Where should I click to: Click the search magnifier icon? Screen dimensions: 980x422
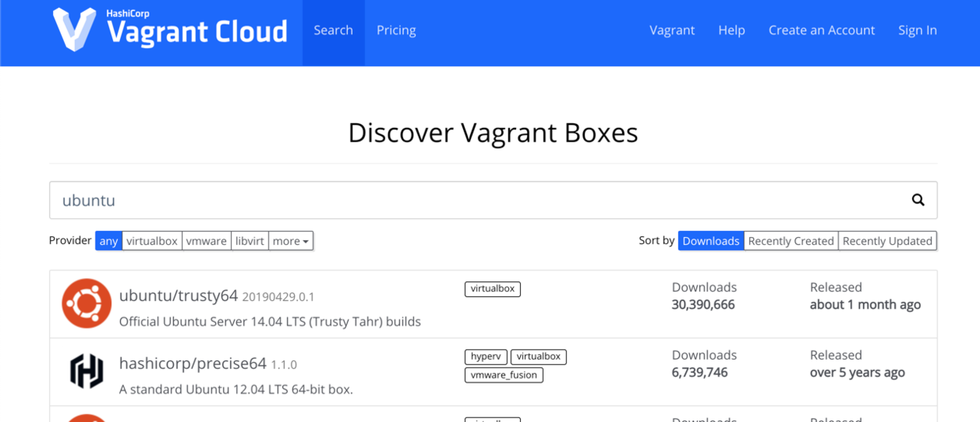pos(918,200)
